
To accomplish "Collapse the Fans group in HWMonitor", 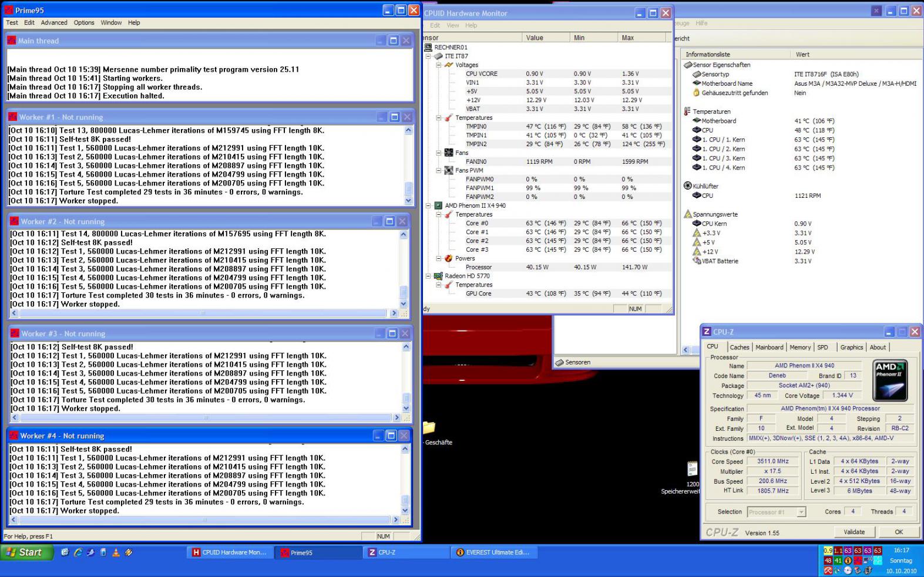I will [439, 153].
